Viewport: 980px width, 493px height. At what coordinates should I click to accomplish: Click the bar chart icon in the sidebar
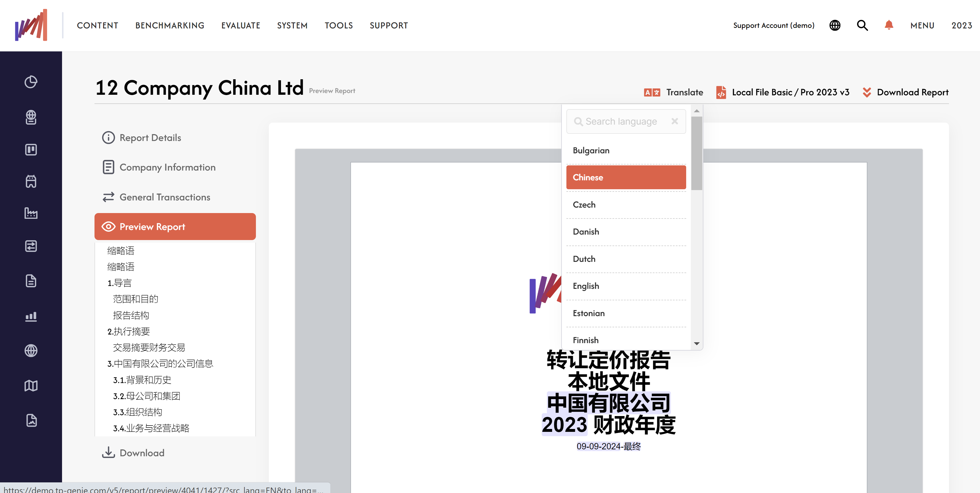(31, 316)
